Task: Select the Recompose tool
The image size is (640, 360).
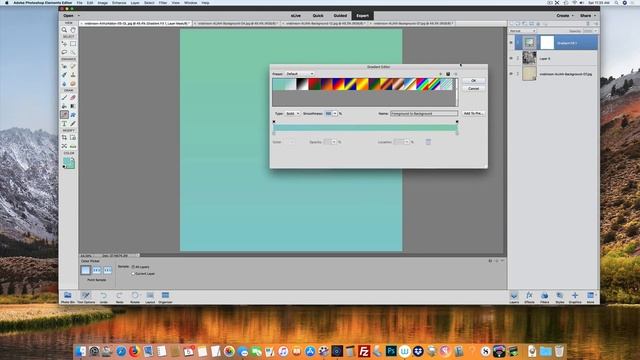Action: pyautogui.click(x=73, y=138)
